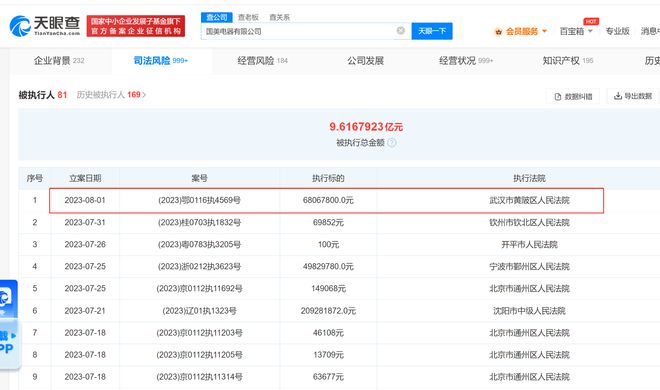Open the 经营状况 tab
This screenshot has width=660, height=390.
[466, 61]
